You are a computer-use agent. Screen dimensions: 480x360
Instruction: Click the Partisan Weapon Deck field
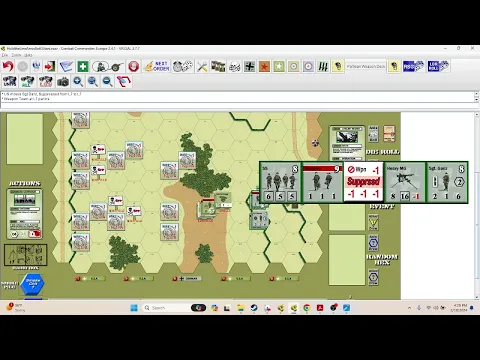coord(366,66)
